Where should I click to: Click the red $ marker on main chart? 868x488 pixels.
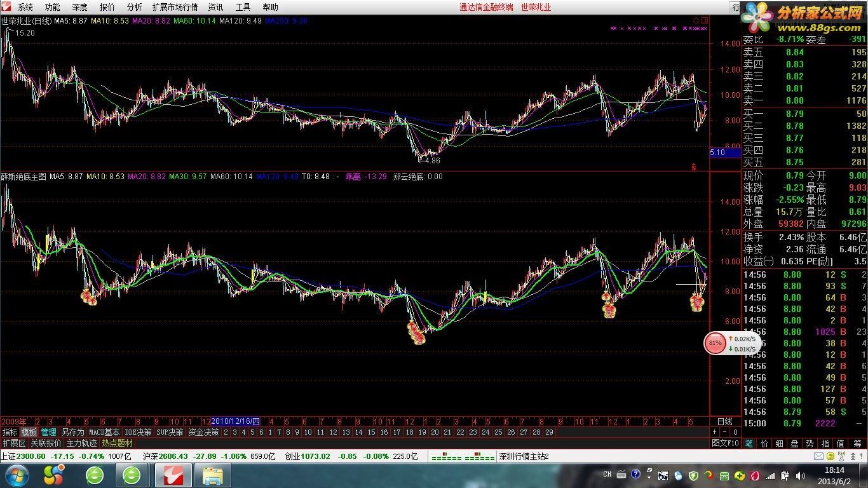695,166
